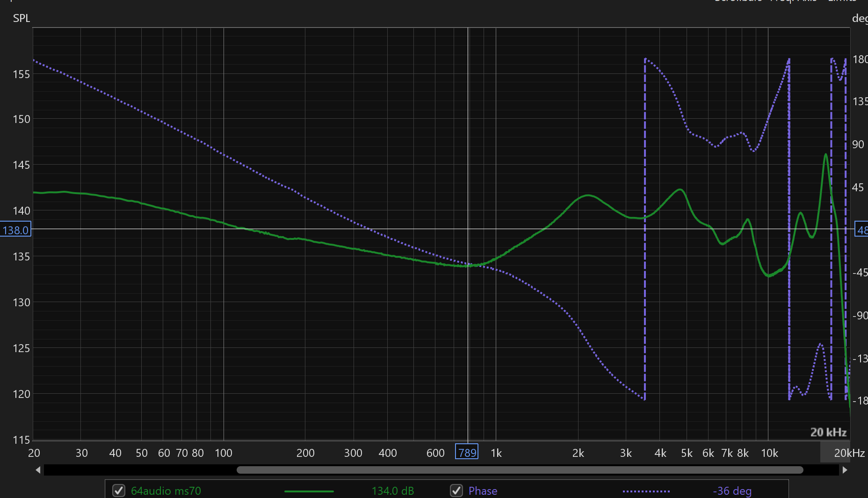Viewport: 868px width, 498px height.
Task: Click the left scroll arrow below the graph
Action: pyautogui.click(x=38, y=470)
